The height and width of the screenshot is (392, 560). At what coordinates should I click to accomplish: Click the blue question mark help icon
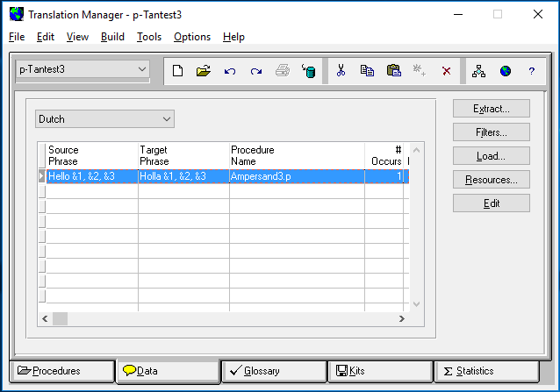pyautogui.click(x=531, y=71)
